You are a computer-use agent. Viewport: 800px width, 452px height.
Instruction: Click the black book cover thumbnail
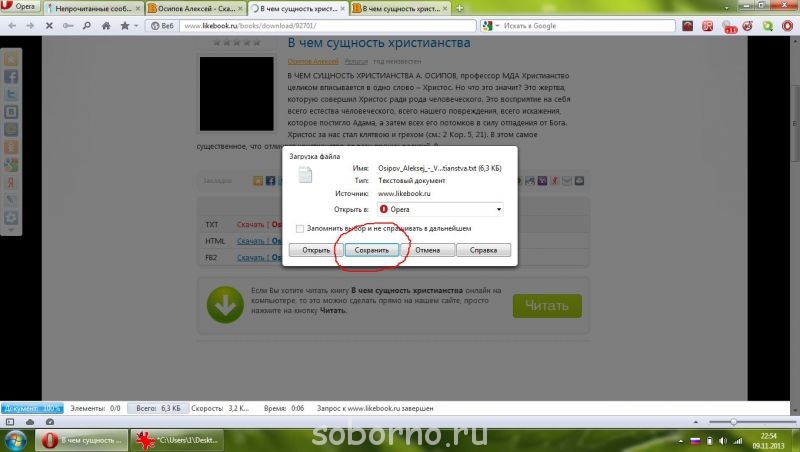236,94
